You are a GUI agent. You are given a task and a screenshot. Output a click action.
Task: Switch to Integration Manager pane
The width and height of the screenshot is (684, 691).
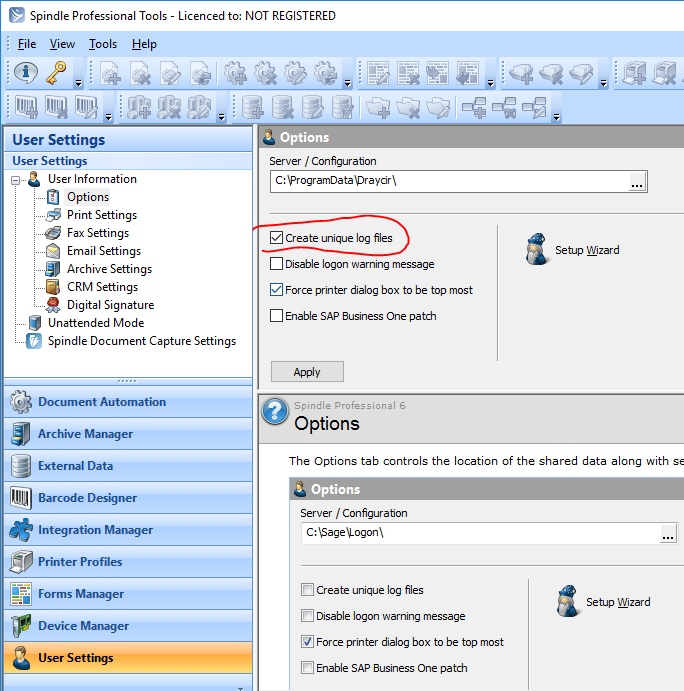(x=128, y=530)
